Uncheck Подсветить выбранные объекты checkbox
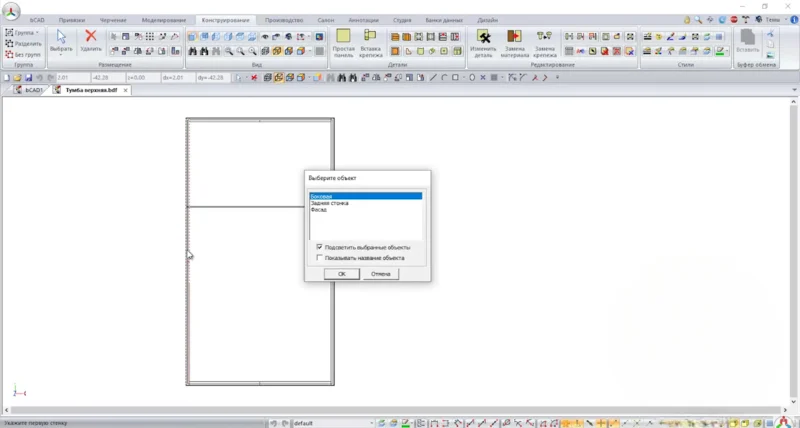 pyautogui.click(x=319, y=247)
